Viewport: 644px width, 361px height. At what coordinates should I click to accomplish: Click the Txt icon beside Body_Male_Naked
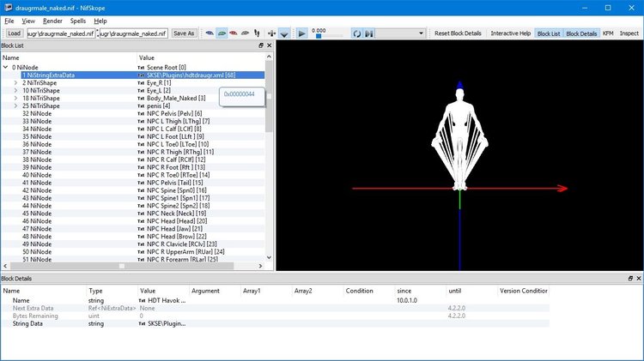[142, 98]
